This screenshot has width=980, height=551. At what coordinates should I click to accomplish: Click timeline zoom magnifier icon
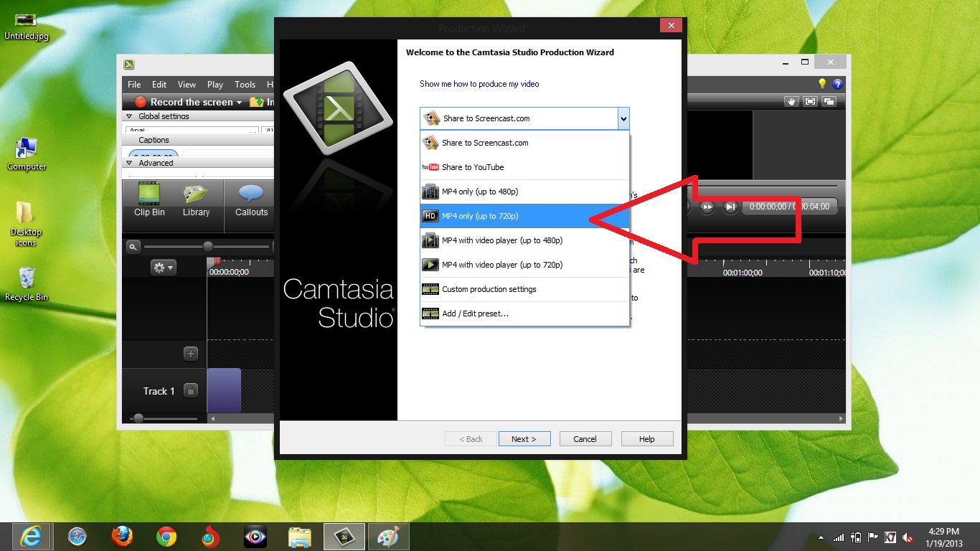tap(133, 247)
